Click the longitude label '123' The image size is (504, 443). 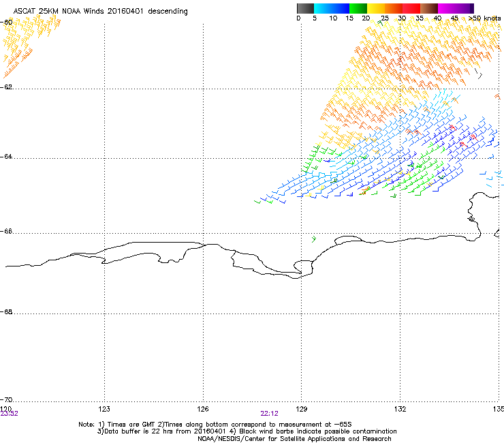[x=104, y=409]
